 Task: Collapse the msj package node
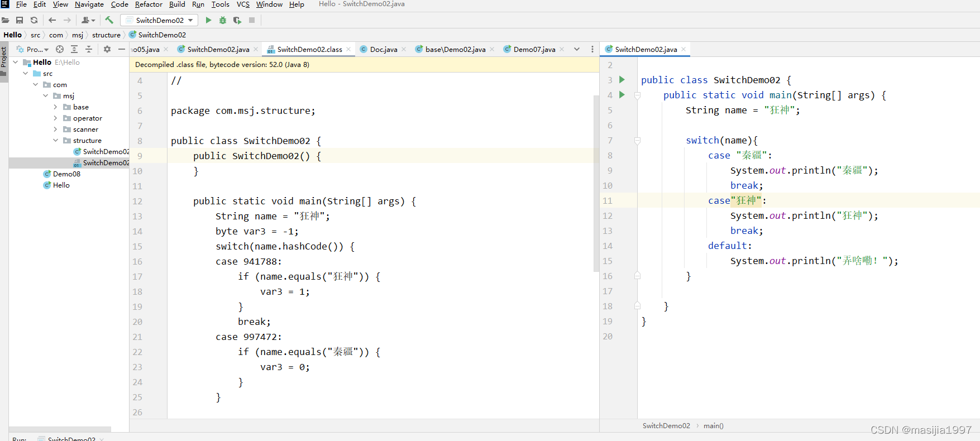45,96
